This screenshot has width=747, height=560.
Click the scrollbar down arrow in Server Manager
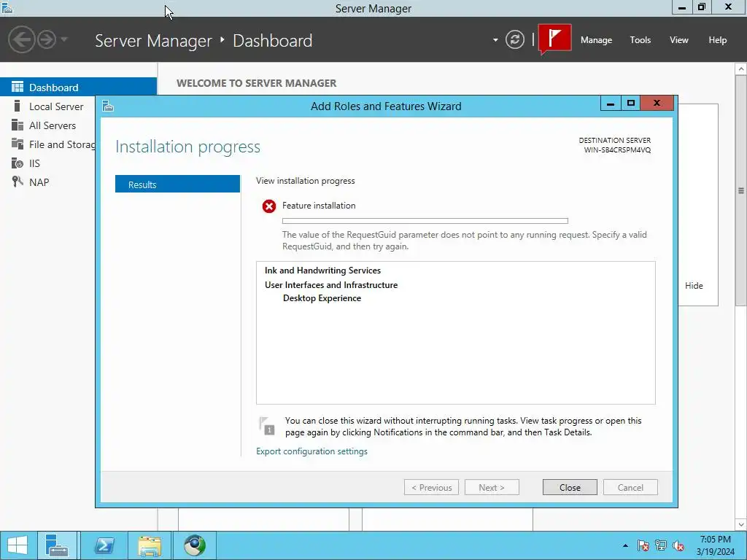(x=741, y=525)
